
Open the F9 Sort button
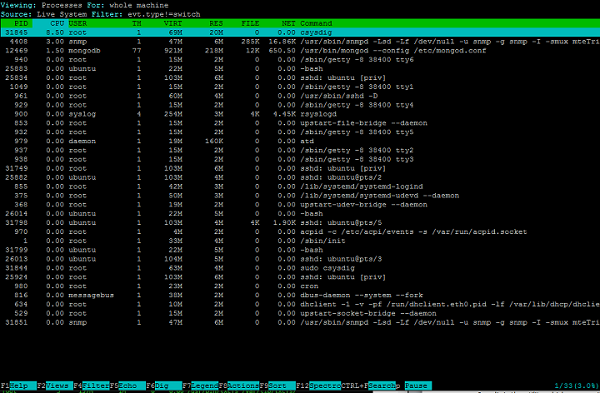[x=277, y=385]
